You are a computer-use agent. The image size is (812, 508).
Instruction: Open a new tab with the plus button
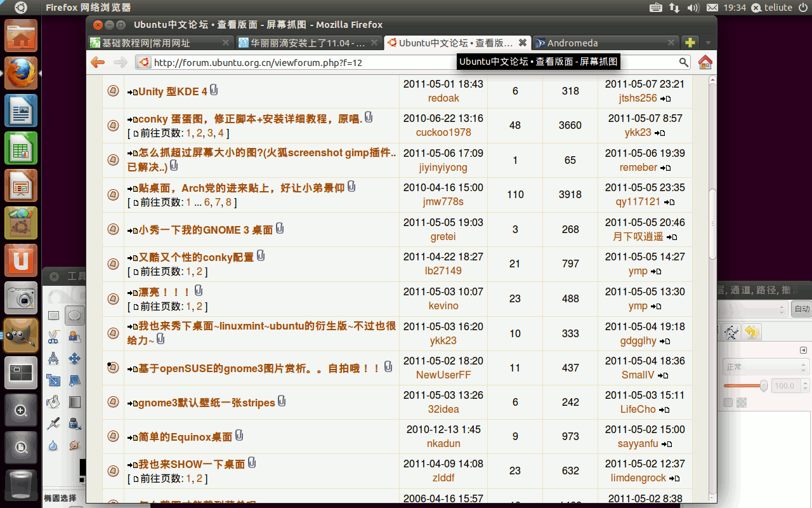click(690, 43)
